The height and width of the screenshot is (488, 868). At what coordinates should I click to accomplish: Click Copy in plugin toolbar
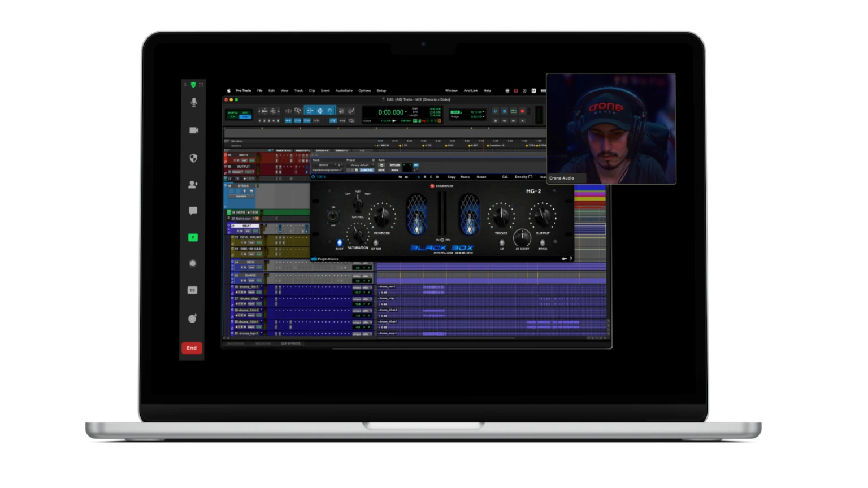click(452, 177)
